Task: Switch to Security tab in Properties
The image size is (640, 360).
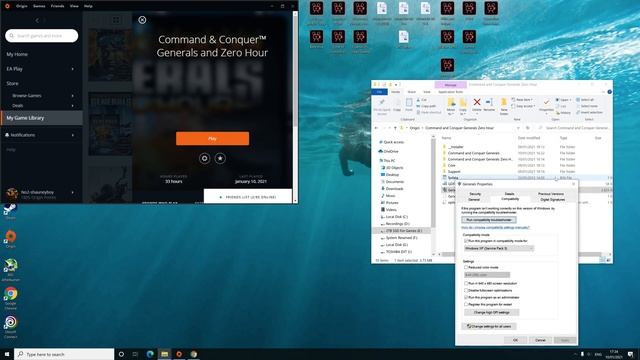Action: tap(475, 194)
